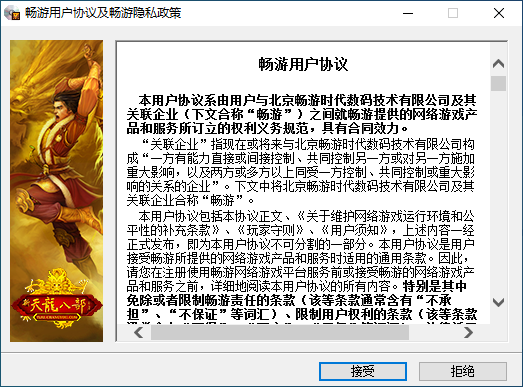523x387 pixels.
Task: Click the 天龍八部 logo emblem on banner
Action: point(56,299)
